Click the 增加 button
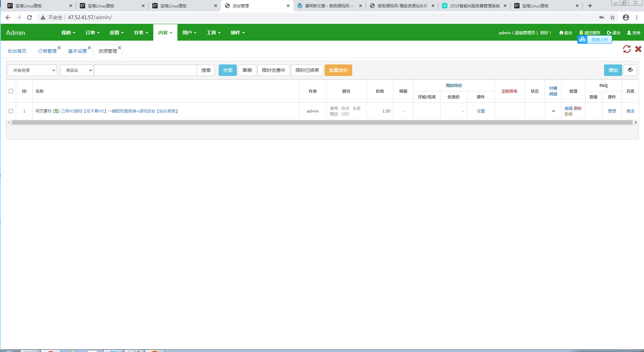This screenshot has width=644, height=352. [613, 70]
